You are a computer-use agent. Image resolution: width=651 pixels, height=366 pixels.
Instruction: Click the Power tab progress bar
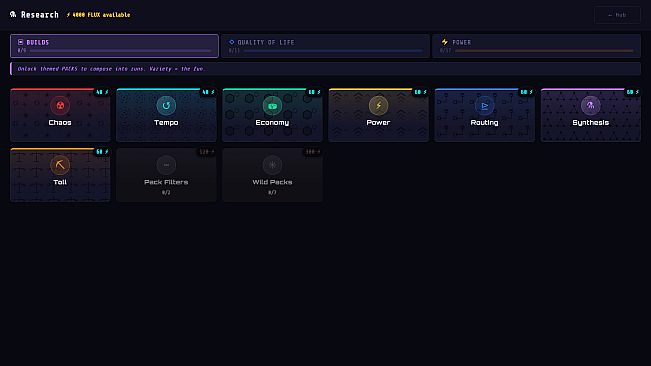pyautogui.click(x=544, y=51)
